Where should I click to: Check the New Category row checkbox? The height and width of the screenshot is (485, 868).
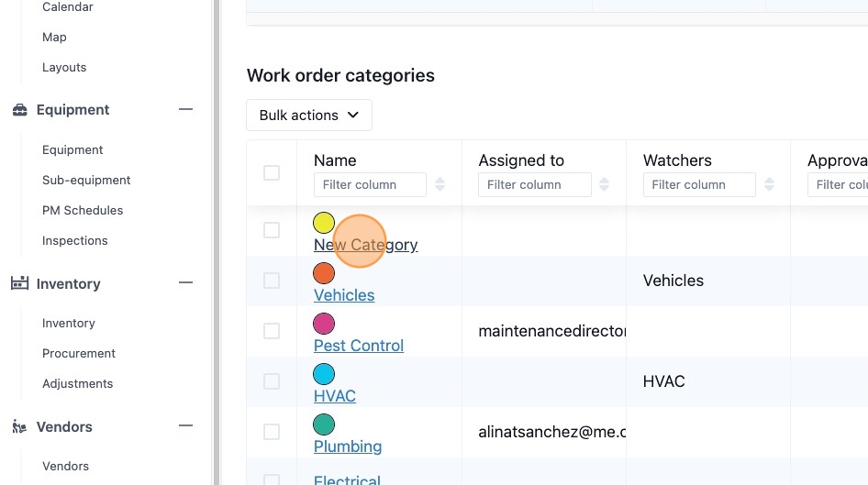[x=272, y=230]
